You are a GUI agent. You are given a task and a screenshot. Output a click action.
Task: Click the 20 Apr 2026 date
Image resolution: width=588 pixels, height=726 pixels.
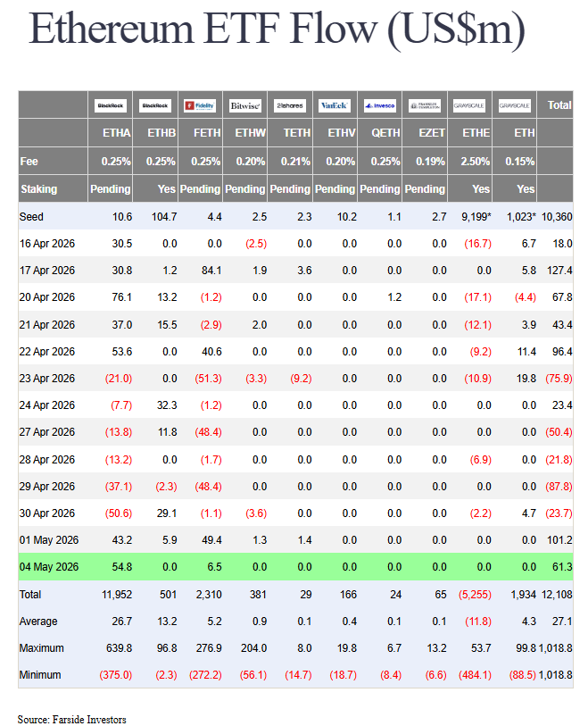[x=46, y=297]
